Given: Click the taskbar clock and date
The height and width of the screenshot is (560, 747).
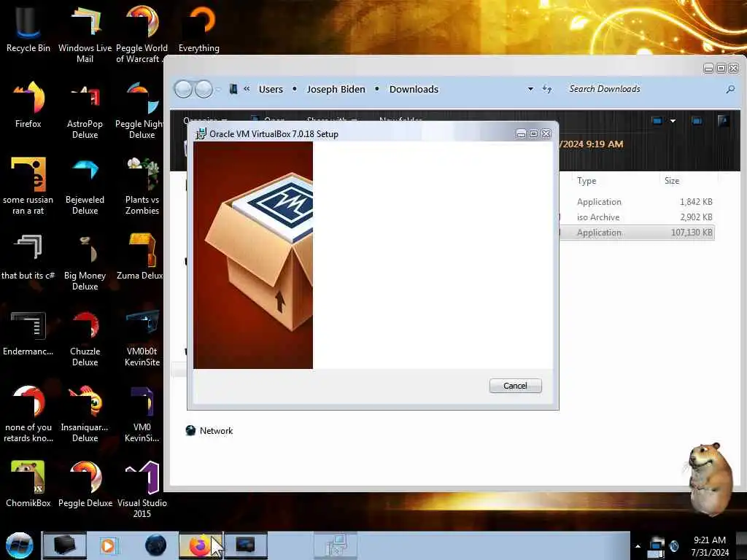Looking at the screenshot, I should tap(710, 546).
